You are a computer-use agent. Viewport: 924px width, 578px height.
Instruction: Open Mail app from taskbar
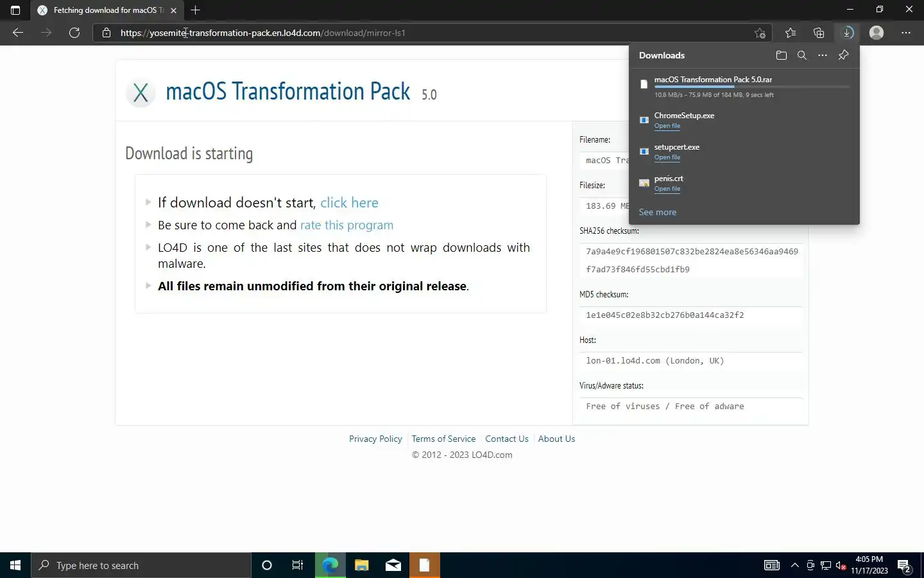tap(393, 565)
